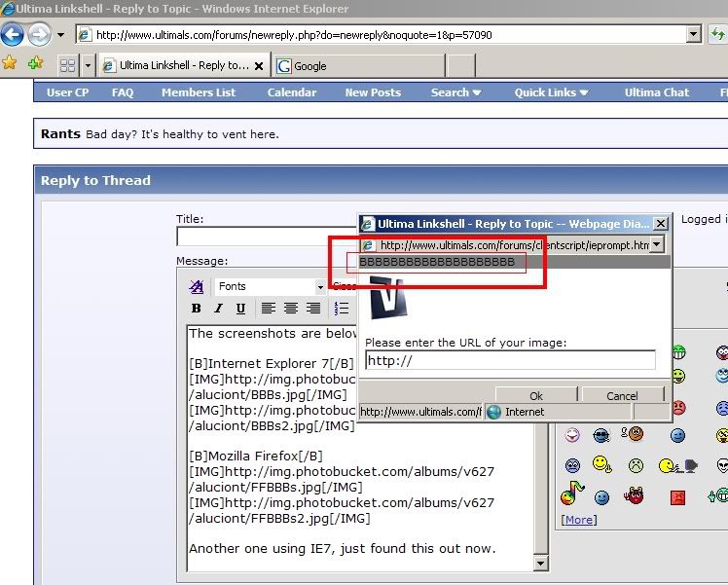Screen dimensions: 728x585
Task: Click the vBulletin V logo in dialog
Action: 389,297
